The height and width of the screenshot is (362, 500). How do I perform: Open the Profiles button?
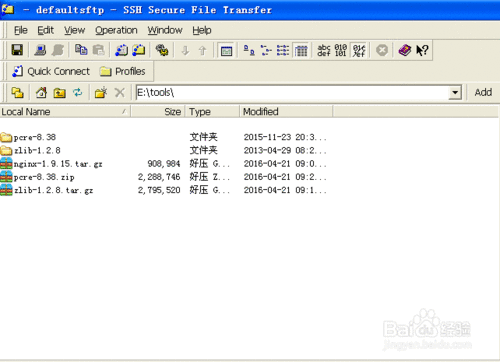(122, 71)
